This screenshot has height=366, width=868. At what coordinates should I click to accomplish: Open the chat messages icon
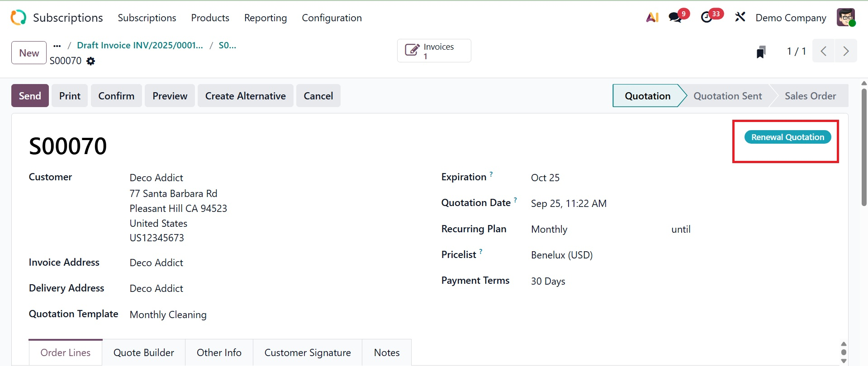675,18
